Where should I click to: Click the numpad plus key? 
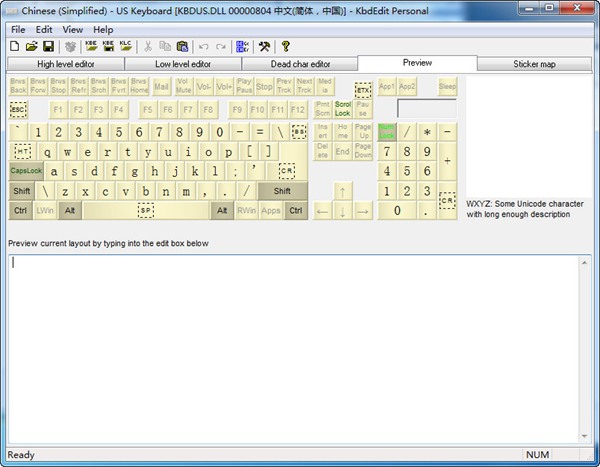pyautogui.click(x=447, y=161)
